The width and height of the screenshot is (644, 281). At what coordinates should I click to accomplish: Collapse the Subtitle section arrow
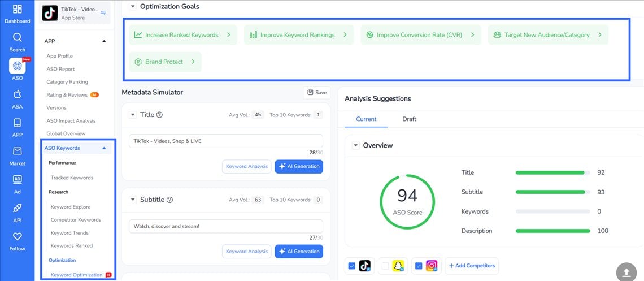(133, 200)
